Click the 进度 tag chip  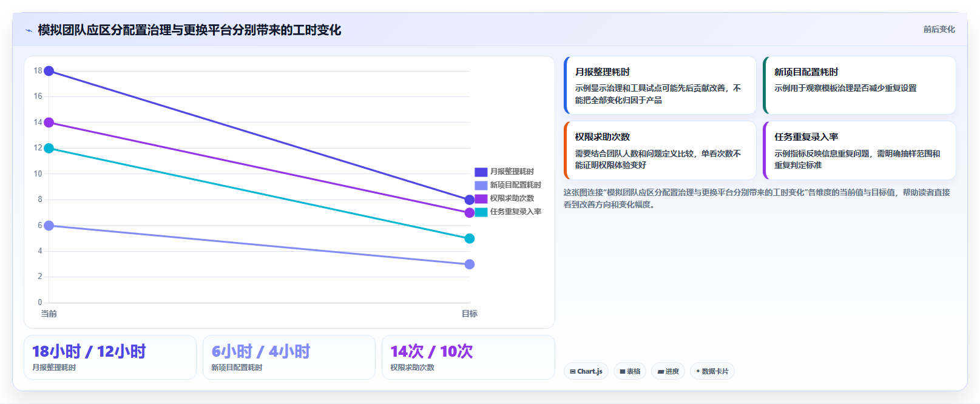coord(668,371)
